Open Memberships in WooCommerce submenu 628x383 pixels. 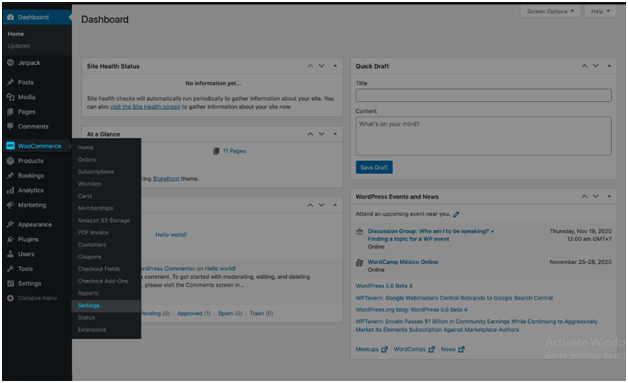(95, 208)
